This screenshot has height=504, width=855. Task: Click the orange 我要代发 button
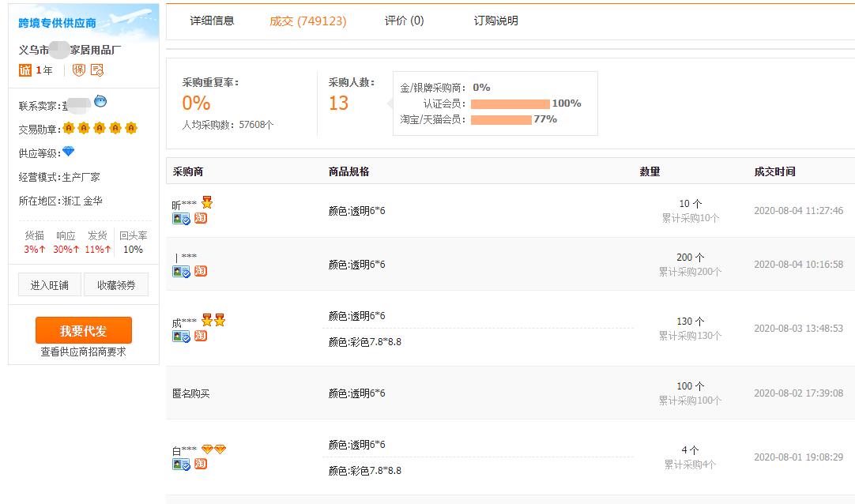click(82, 329)
